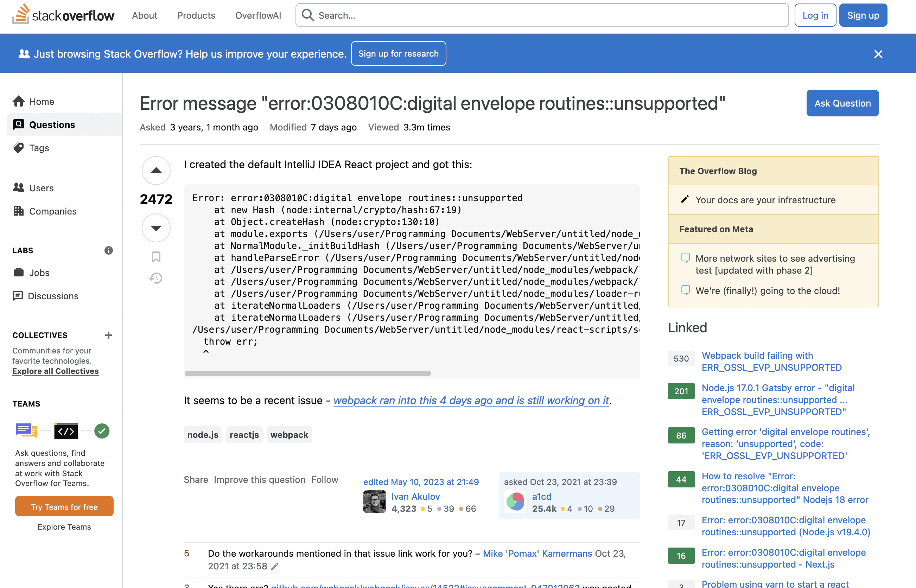The width and height of the screenshot is (916, 588).
Task: Open OverflowAI from the top bar
Action: pos(258,15)
